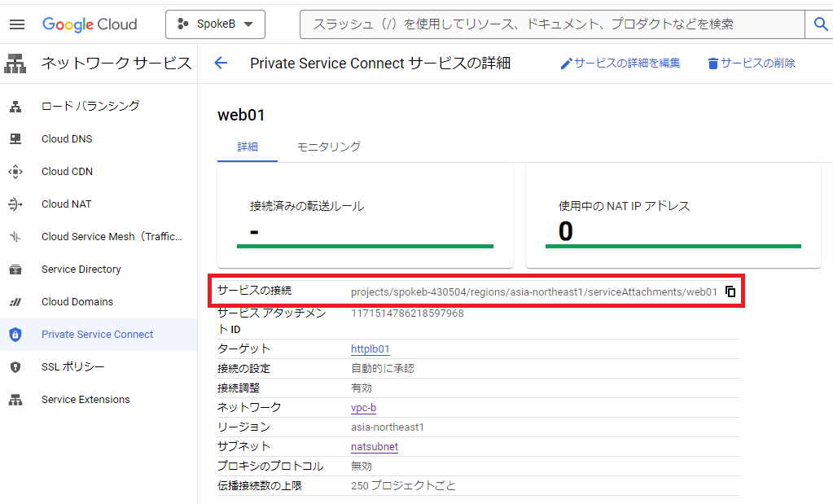Click the back arrow to service list
Image resolution: width=833 pixels, height=504 pixels.
(221, 64)
